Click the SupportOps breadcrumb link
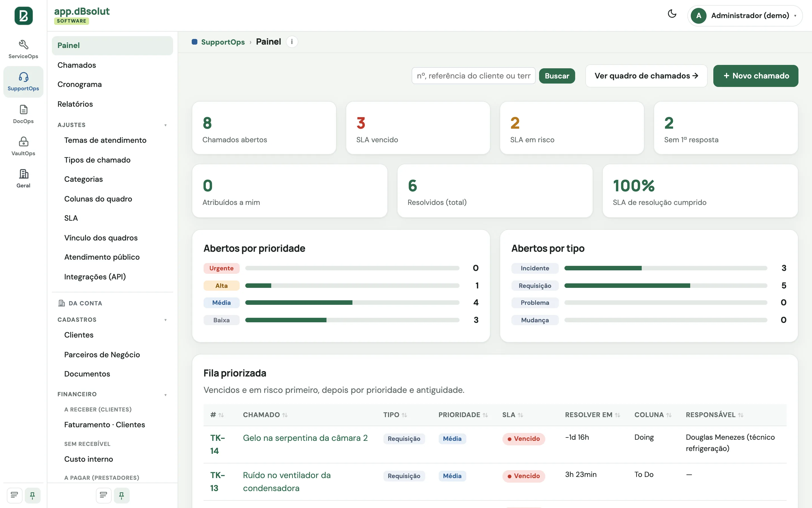This screenshot has width=812, height=508. (223, 42)
